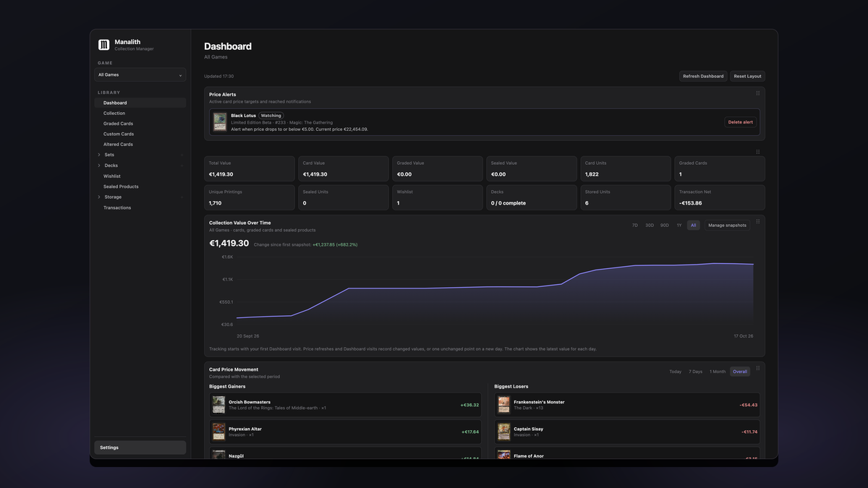This screenshot has width=868, height=488.
Task: Open the Black Lotus card thumbnail
Action: tap(219, 122)
